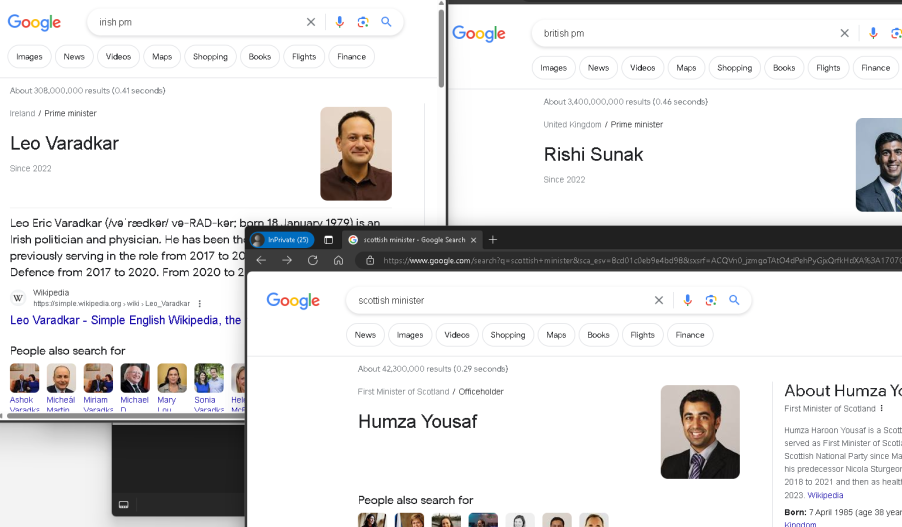
Task: Open Wikipedia link in Humza Yousaf panel
Action: coord(825,495)
